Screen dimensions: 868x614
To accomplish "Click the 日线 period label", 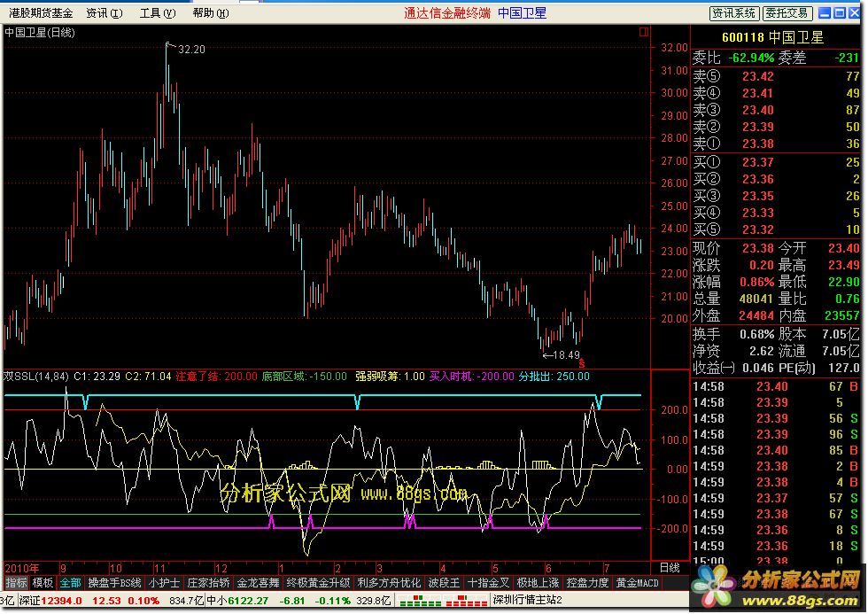I will pyautogui.click(x=670, y=568).
